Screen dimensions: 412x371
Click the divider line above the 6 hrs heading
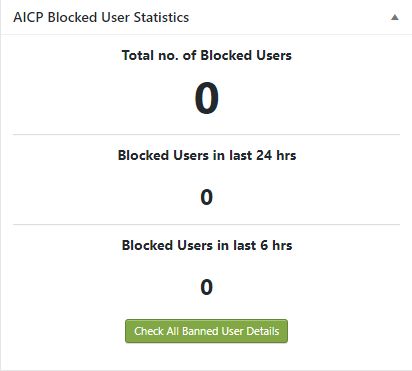coord(206,225)
